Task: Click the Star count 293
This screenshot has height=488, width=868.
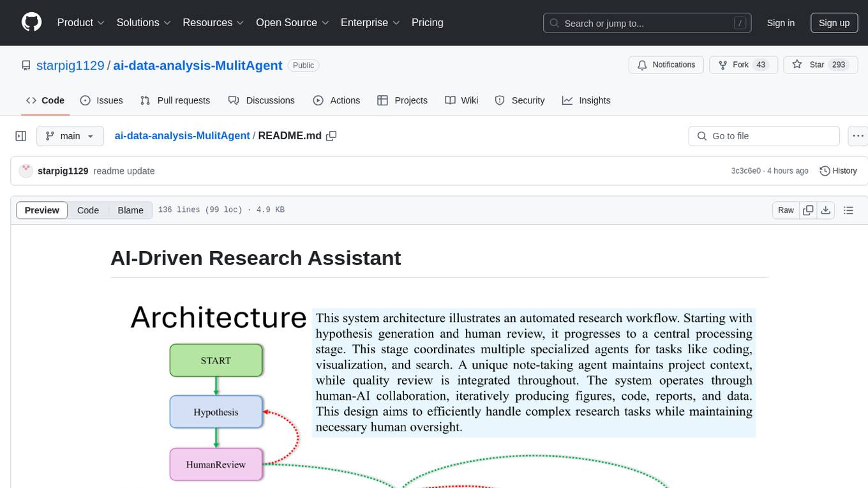Action: tap(838, 65)
